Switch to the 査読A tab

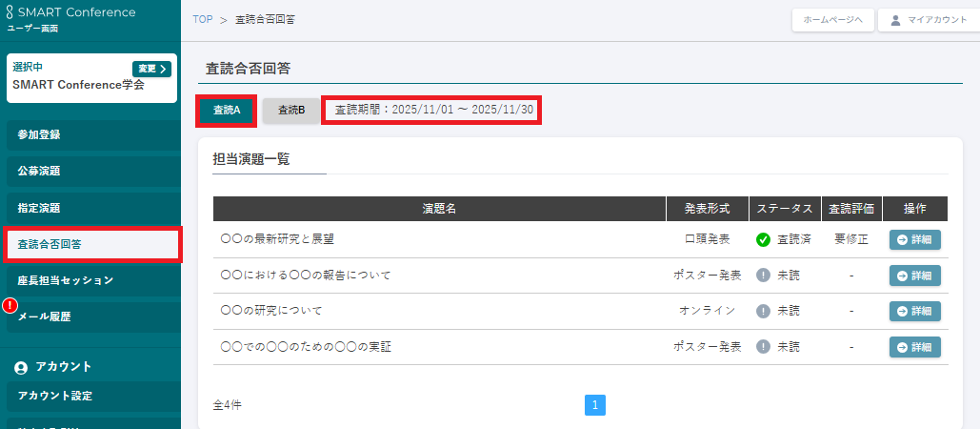(227, 111)
